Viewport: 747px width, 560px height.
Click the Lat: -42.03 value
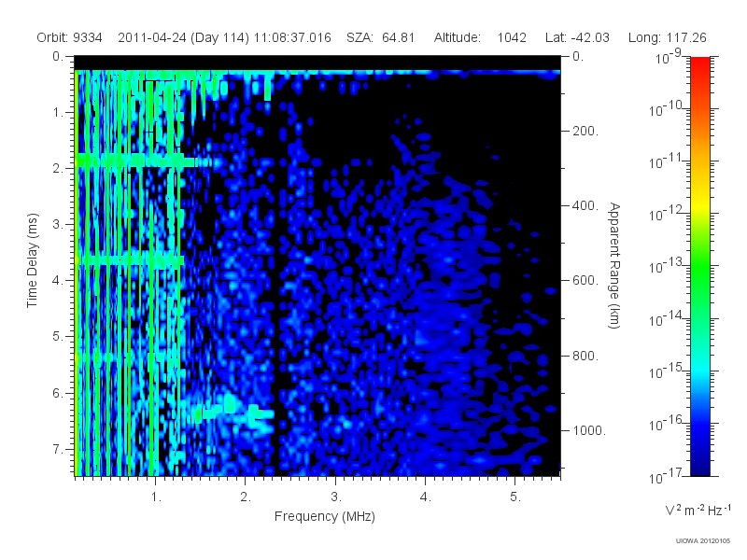point(577,37)
